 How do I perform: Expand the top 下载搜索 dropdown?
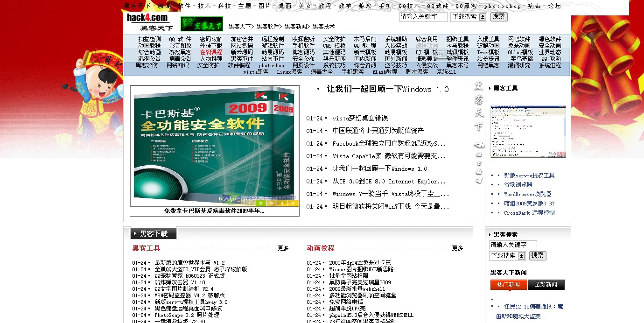coord(469,17)
